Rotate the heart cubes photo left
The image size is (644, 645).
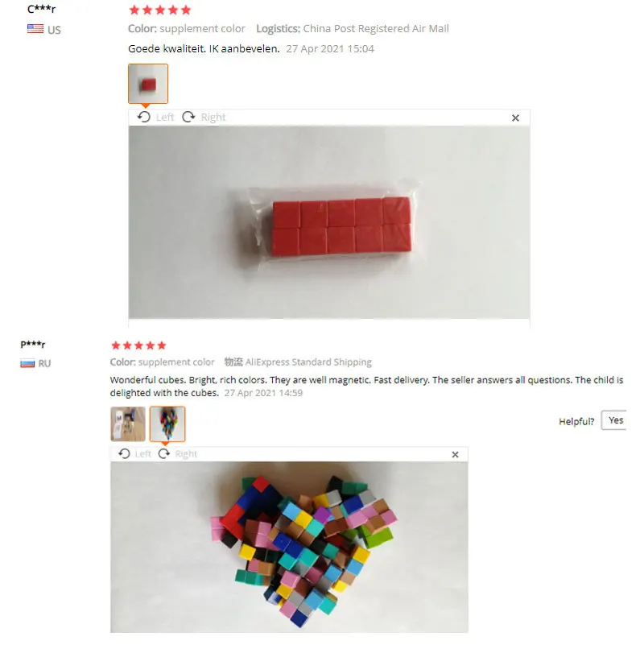pyautogui.click(x=134, y=453)
